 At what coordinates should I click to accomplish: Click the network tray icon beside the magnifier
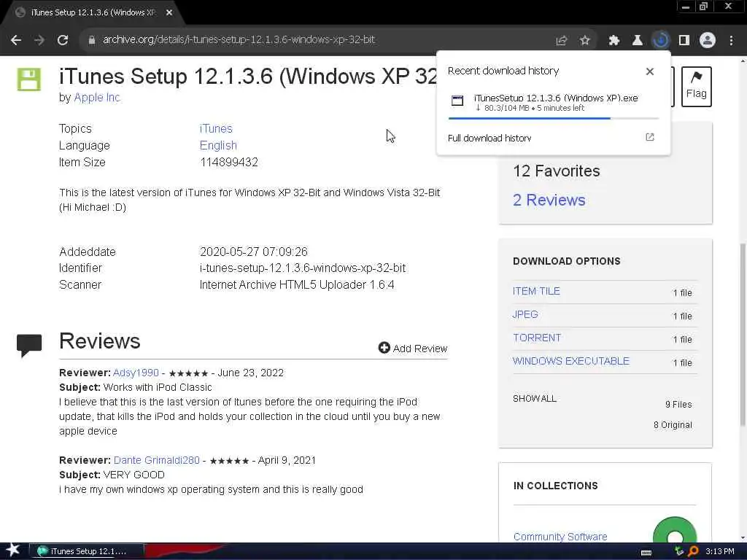[679, 551]
